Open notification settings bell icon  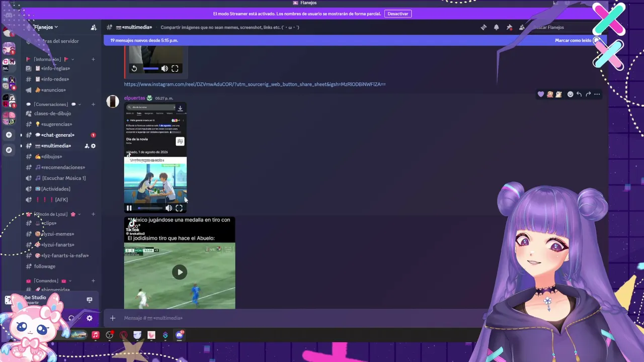tap(497, 27)
